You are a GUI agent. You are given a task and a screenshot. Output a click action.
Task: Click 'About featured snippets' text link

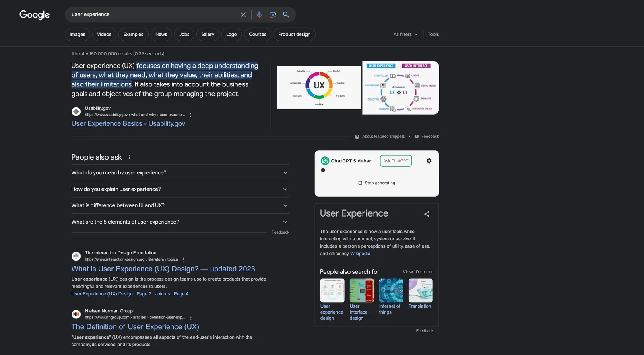[383, 137]
